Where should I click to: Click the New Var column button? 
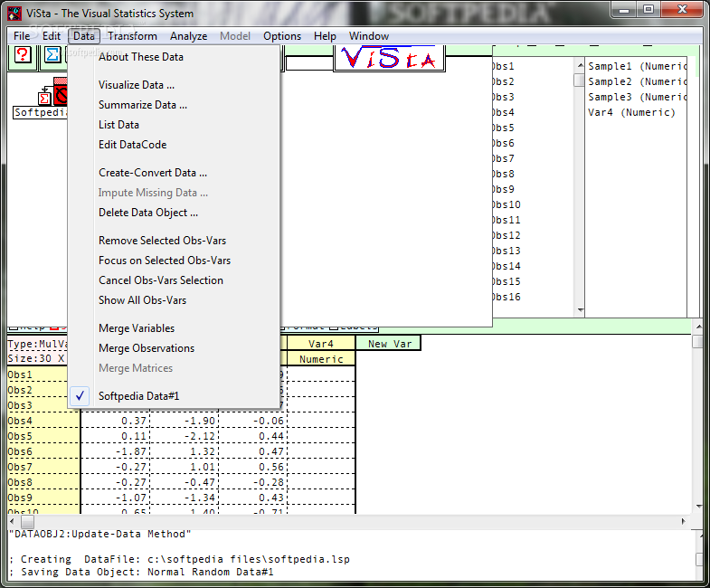[x=389, y=344]
